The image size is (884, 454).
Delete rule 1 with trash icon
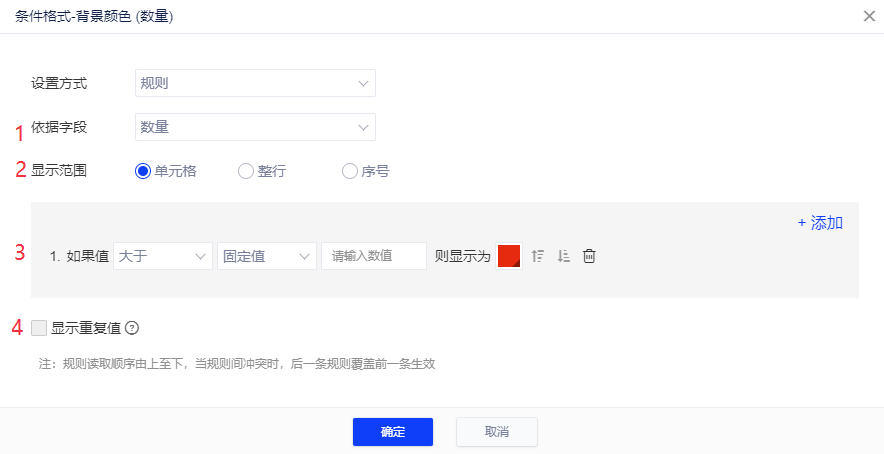coord(590,256)
